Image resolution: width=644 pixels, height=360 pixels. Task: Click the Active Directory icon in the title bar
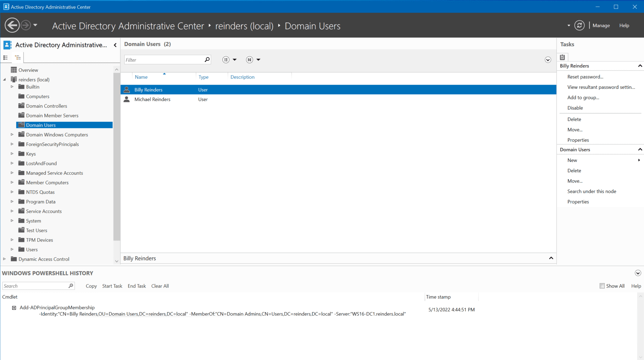pyautogui.click(x=6, y=7)
